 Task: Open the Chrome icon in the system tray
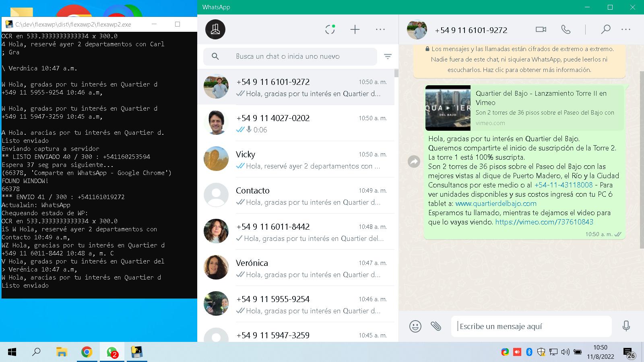click(x=505, y=352)
